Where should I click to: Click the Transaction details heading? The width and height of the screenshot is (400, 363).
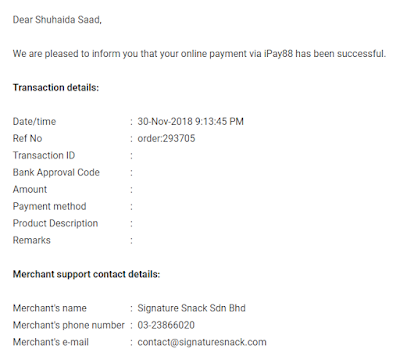[56, 88]
